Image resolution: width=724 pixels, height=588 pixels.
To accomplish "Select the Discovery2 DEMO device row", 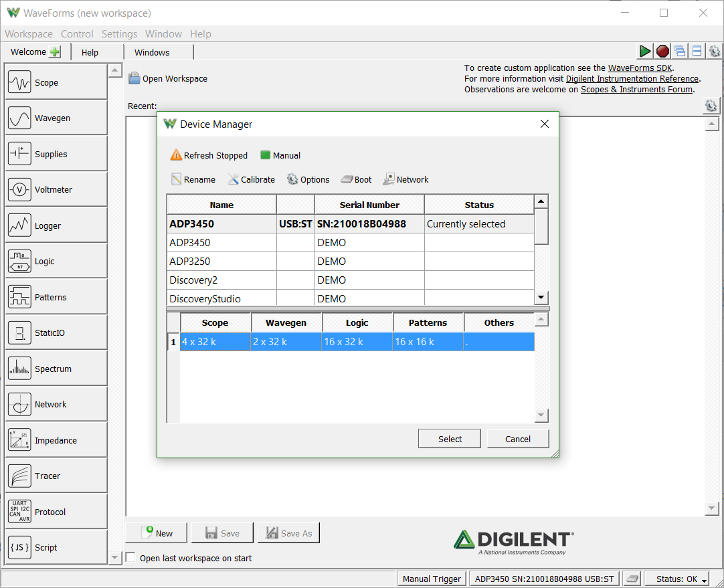I will pos(351,280).
